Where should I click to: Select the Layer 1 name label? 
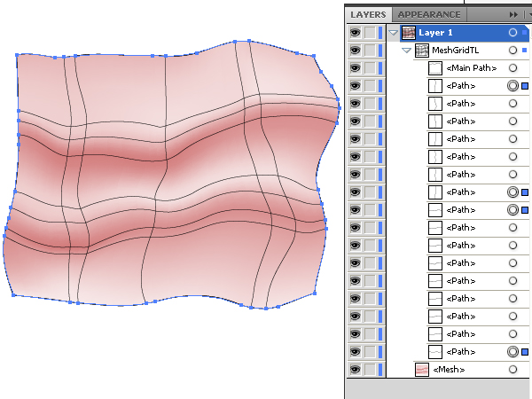(435, 33)
